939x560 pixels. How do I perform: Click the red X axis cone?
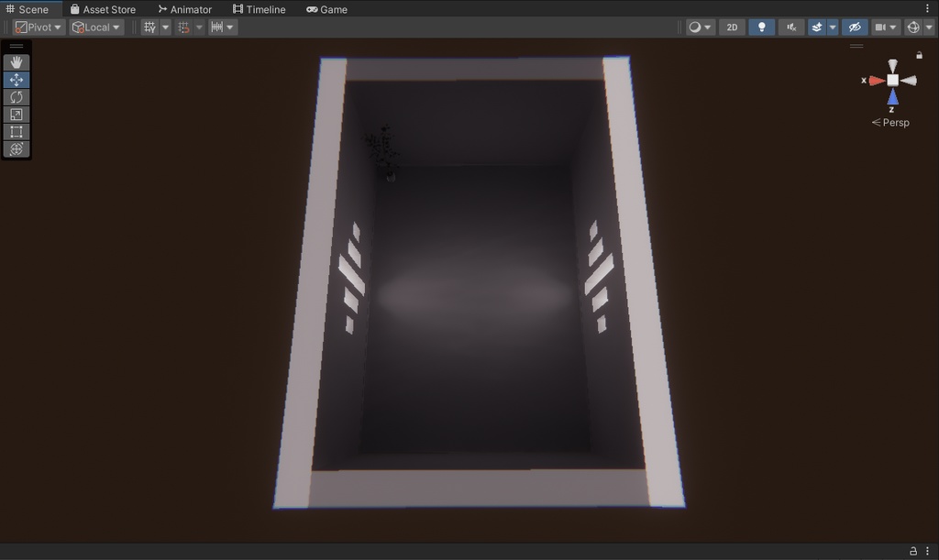pyautogui.click(x=877, y=81)
